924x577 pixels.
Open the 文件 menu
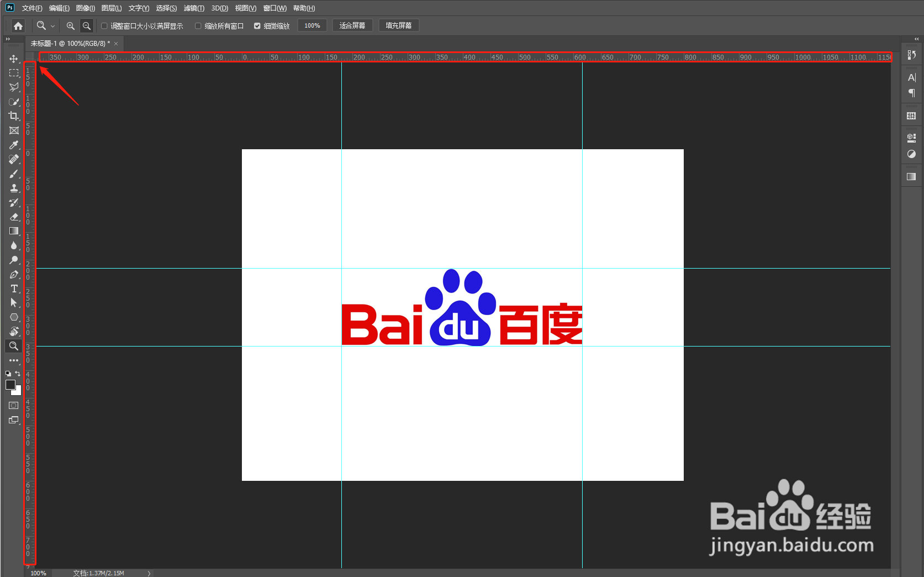pyautogui.click(x=31, y=8)
